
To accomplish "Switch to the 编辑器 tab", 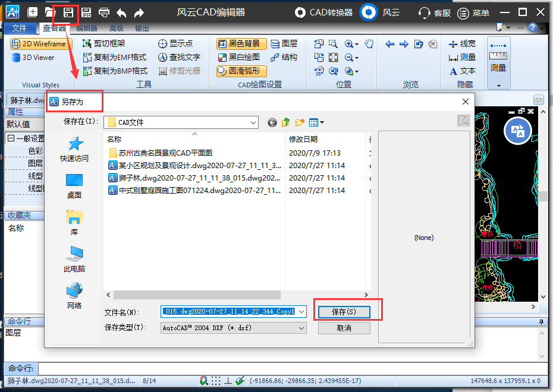I will point(87,28).
